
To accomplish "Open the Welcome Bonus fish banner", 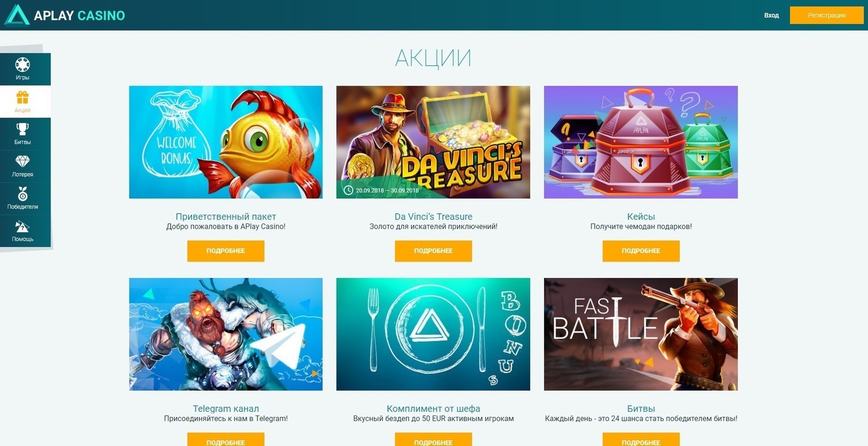I will coord(226,142).
